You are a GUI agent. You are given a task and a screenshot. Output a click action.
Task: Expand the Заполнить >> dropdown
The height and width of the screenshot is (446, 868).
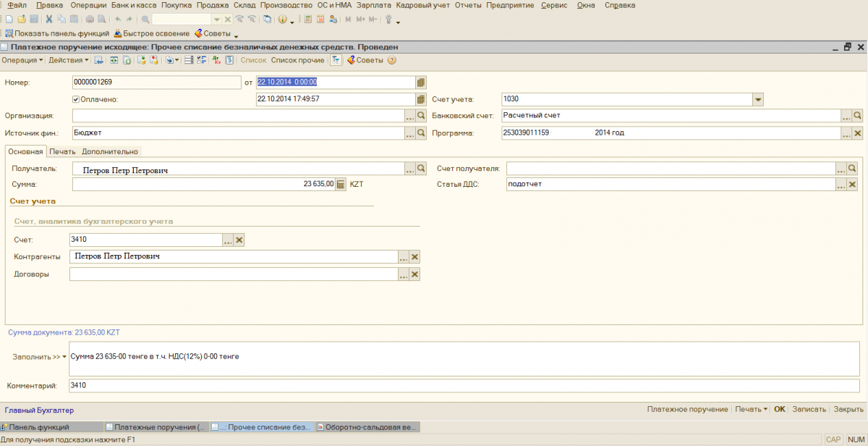click(x=39, y=357)
